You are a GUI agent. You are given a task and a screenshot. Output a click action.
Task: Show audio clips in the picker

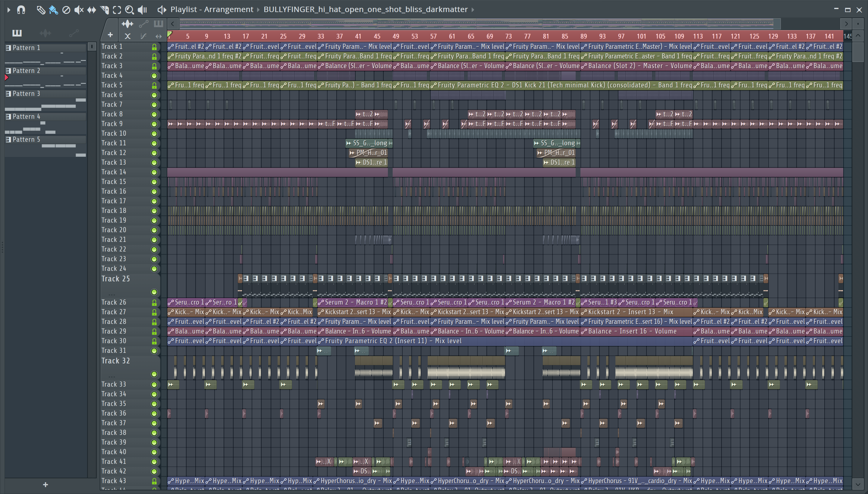[x=45, y=33]
